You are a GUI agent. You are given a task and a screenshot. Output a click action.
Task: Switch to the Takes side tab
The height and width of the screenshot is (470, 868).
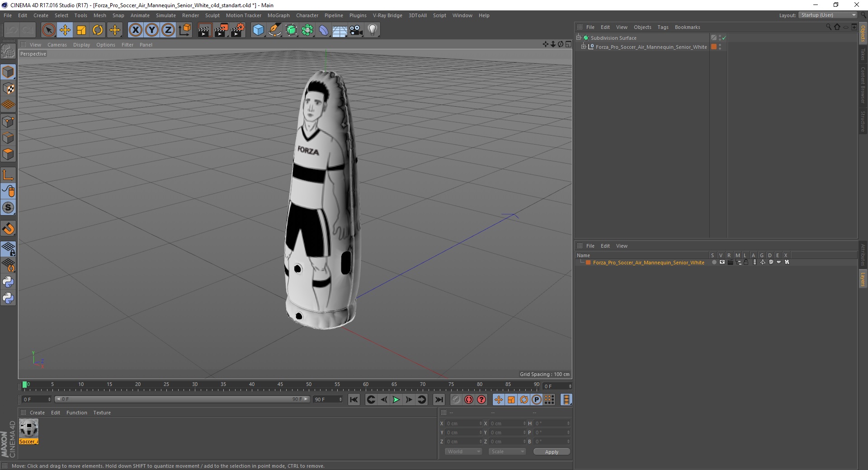(863, 54)
